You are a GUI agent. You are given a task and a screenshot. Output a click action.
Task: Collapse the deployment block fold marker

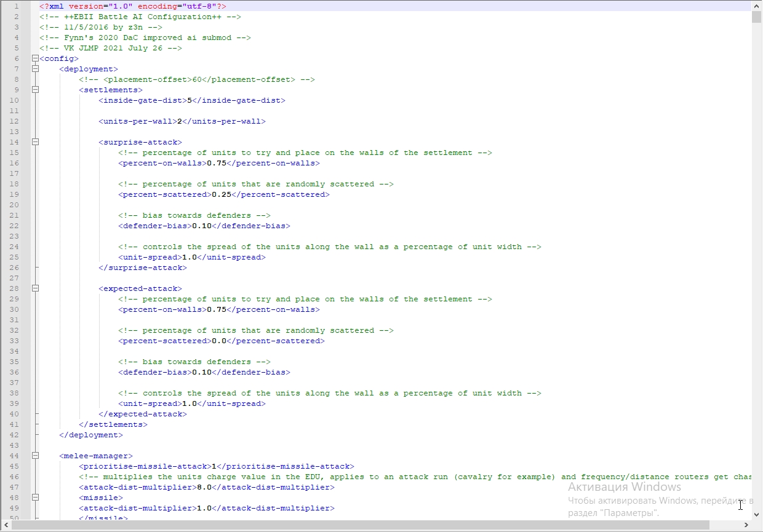(35, 69)
